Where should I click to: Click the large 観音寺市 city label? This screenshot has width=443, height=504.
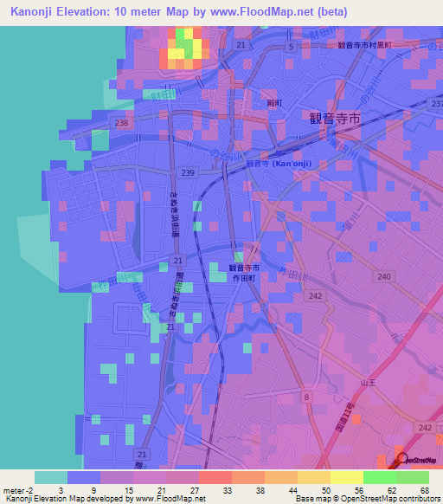335,119
